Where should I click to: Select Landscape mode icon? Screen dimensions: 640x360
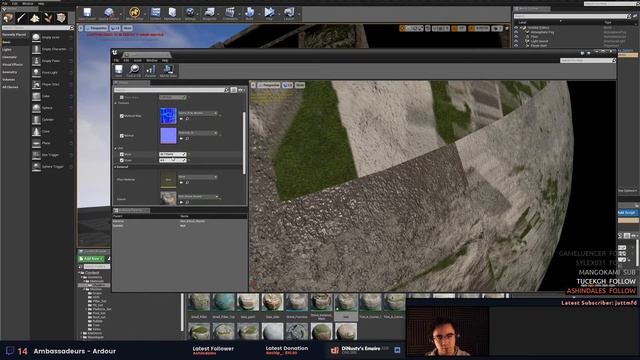point(35,18)
